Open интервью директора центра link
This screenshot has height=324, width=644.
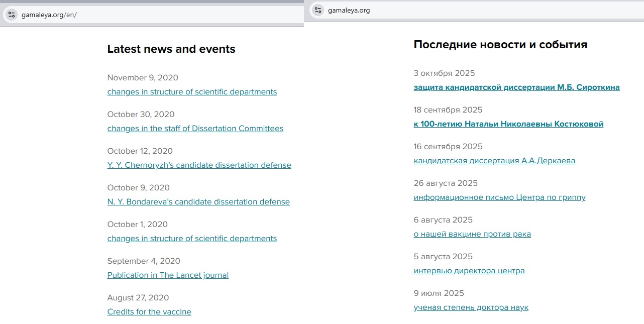(469, 271)
